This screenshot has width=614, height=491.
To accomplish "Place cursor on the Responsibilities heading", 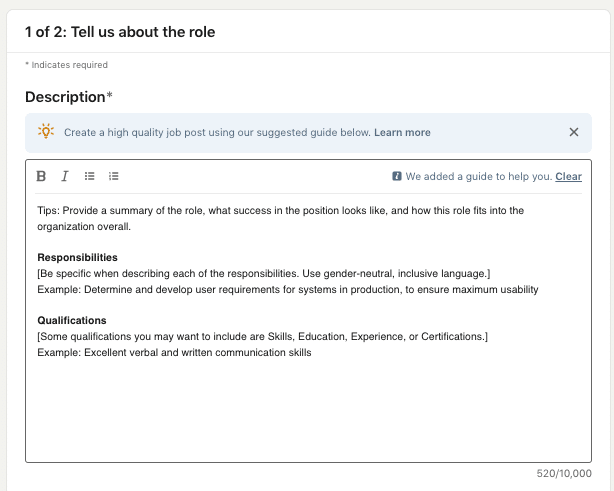I will click(x=77, y=257).
